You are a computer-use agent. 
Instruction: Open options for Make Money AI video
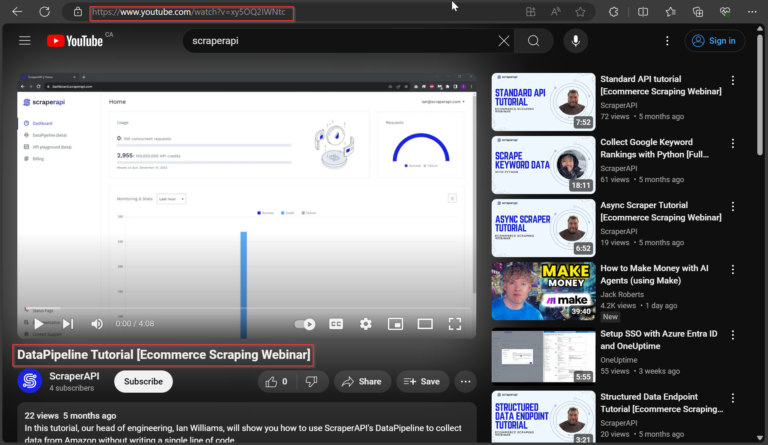tap(733, 270)
